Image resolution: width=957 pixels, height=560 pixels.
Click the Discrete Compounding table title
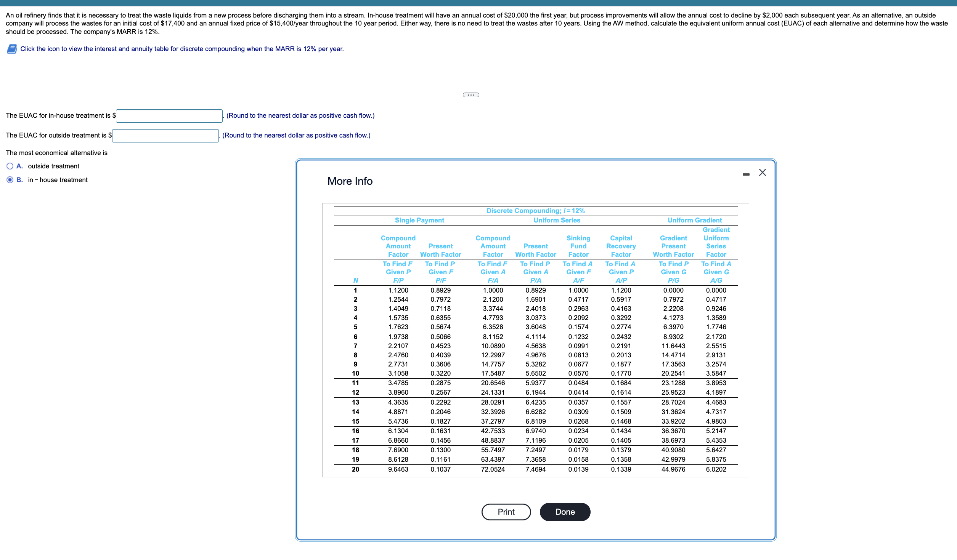tap(535, 211)
